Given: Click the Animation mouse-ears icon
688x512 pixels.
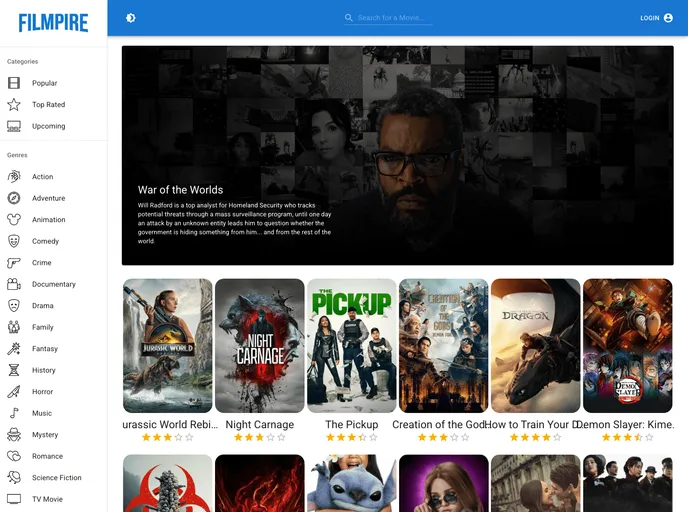Looking at the screenshot, I should click(14, 219).
